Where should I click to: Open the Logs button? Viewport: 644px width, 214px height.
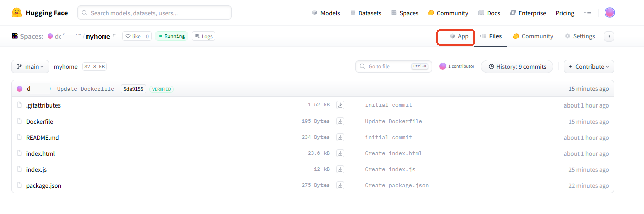203,36
